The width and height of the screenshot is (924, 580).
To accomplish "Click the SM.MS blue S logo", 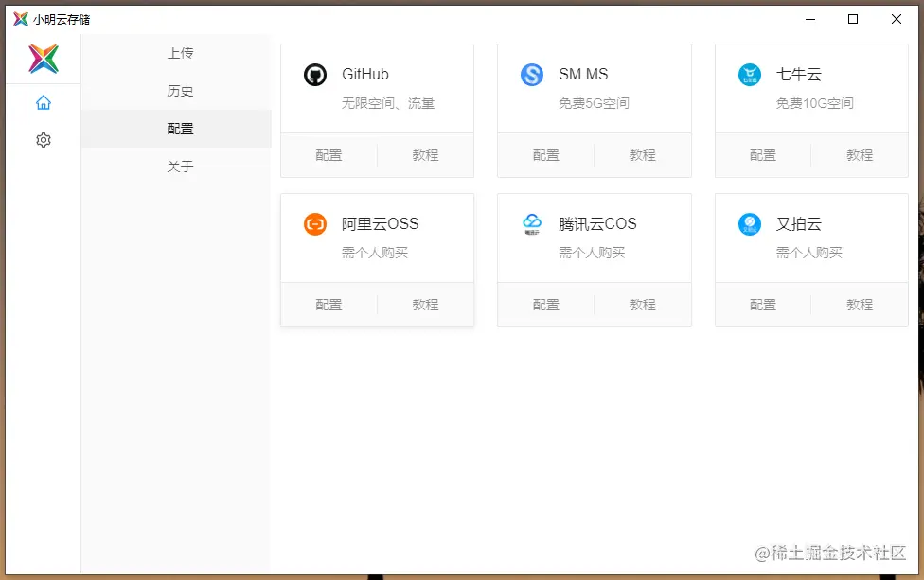I will point(532,75).
